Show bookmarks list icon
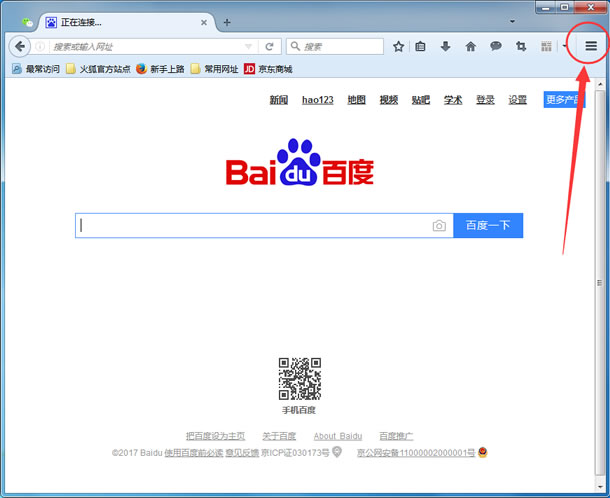The height and width of the screenshot is (498, 610). pos(420,47)
